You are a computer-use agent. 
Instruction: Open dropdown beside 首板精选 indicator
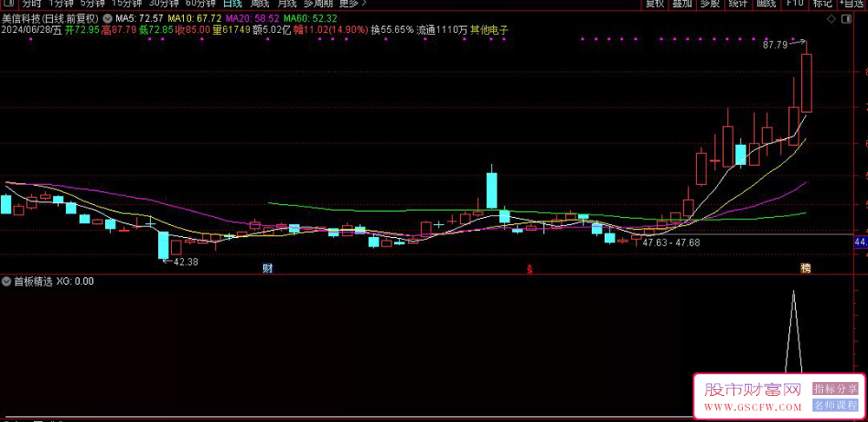tap(7, 281)
